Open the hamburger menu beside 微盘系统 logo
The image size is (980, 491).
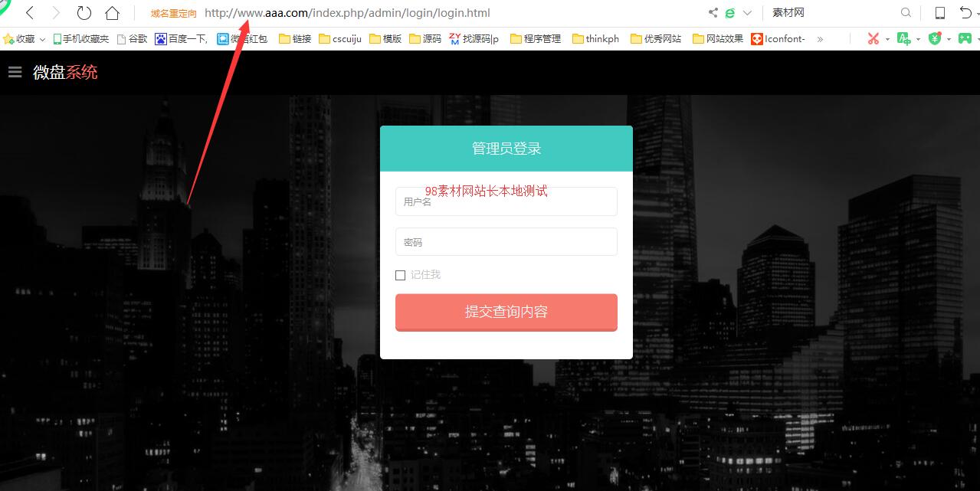pyautogui.click(x=15, y=71)
